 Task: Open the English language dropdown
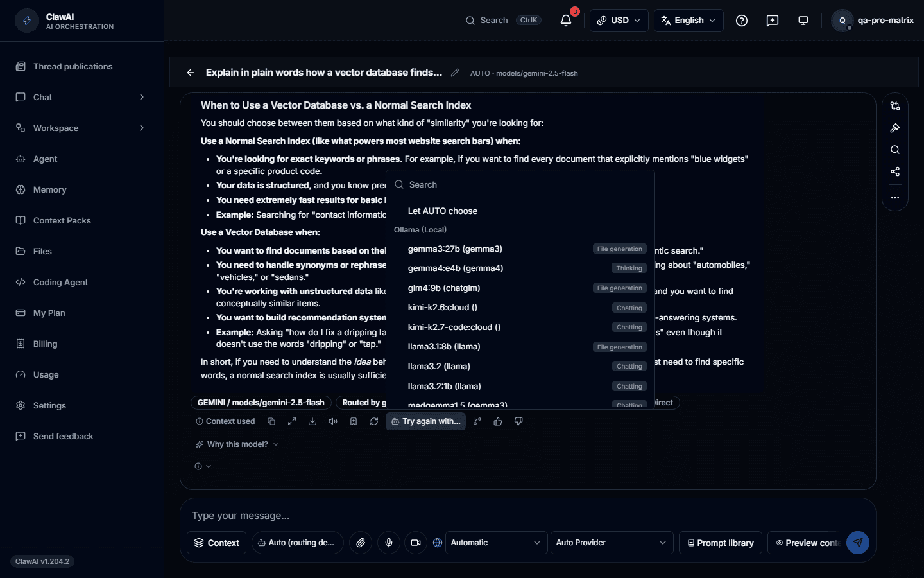point(689,21)
